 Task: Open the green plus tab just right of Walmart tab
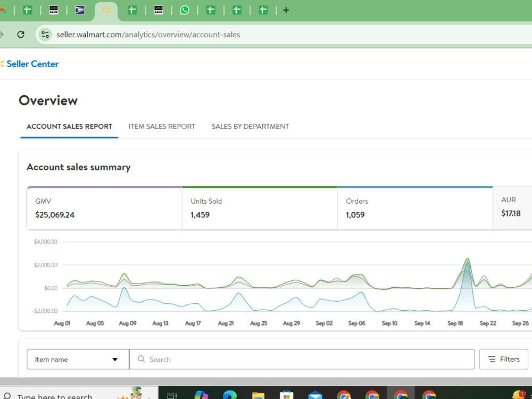click(132, 10)
